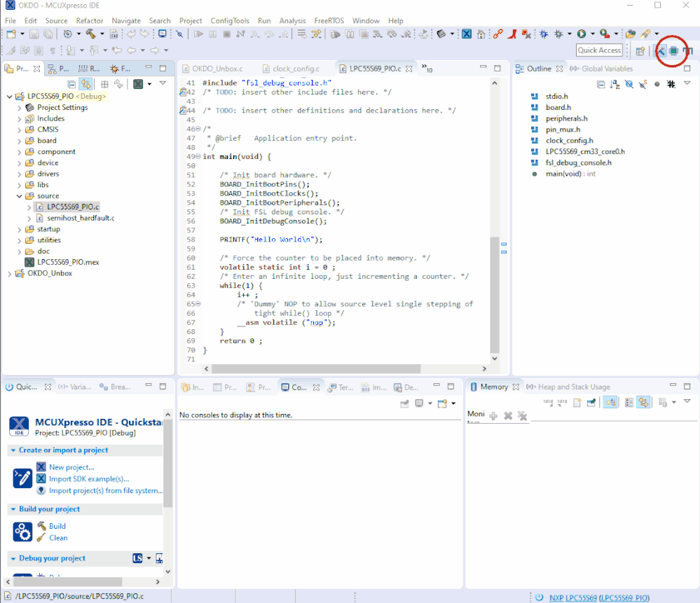Click the New project... link
This screenshot has width=700, height=603.
click(71, 467)
